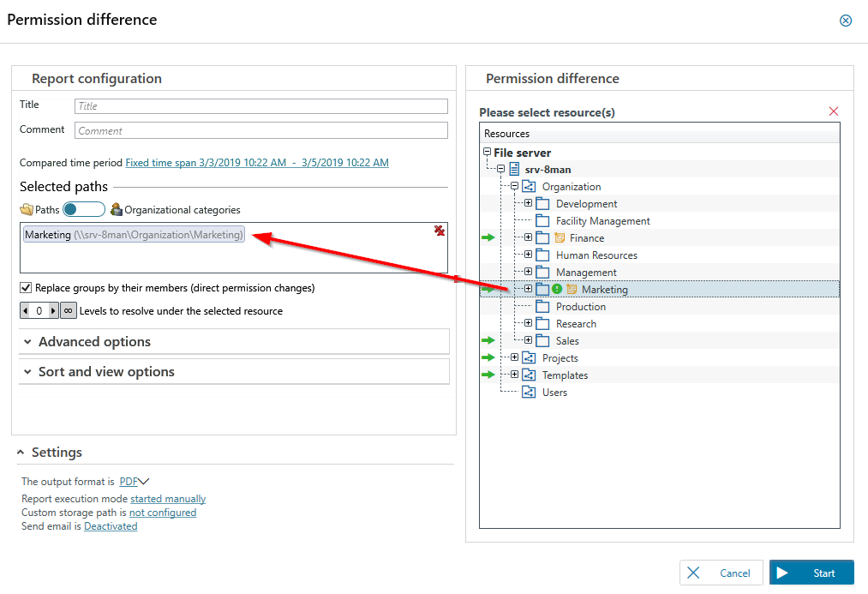
Task: Click the Production folder icon
Action: (542, 307)
